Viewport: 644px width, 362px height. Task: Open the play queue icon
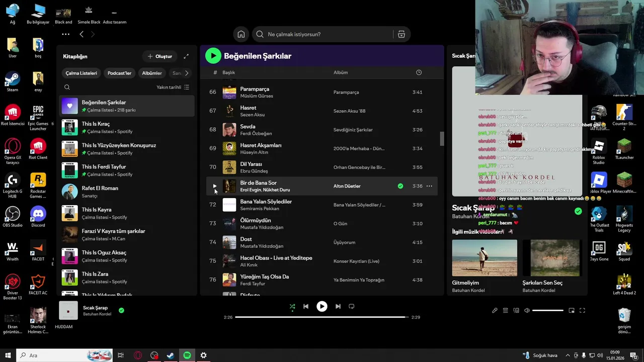[x=506, y=311]
